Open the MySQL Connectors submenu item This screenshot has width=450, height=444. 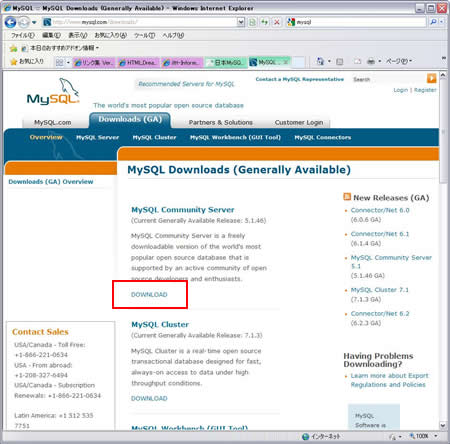[x=322, y=137]
